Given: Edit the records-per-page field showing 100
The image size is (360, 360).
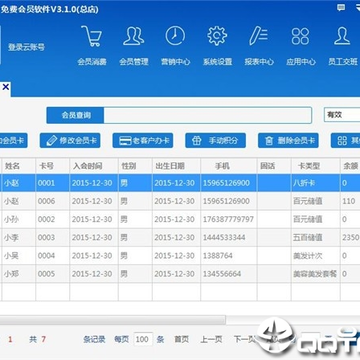Looking at the screenshot, I should coord(143,339).
